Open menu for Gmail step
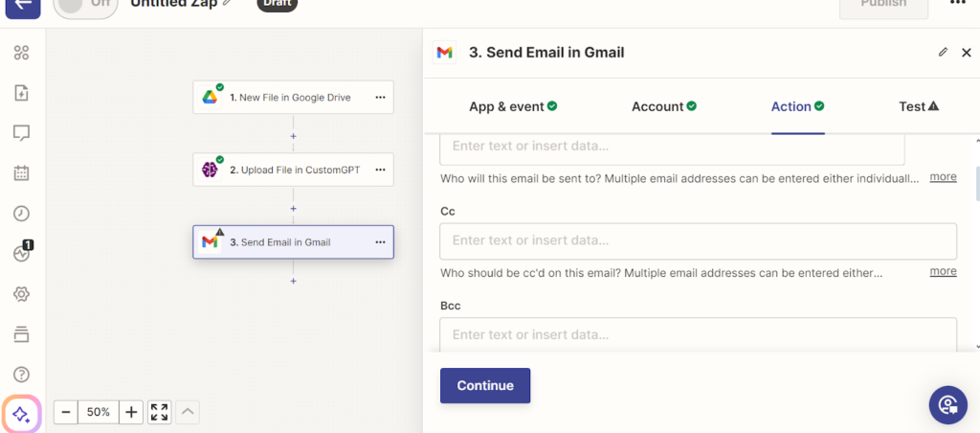Image resolution: width=980 pixels, height=433 pixels. tap(380, 242)
